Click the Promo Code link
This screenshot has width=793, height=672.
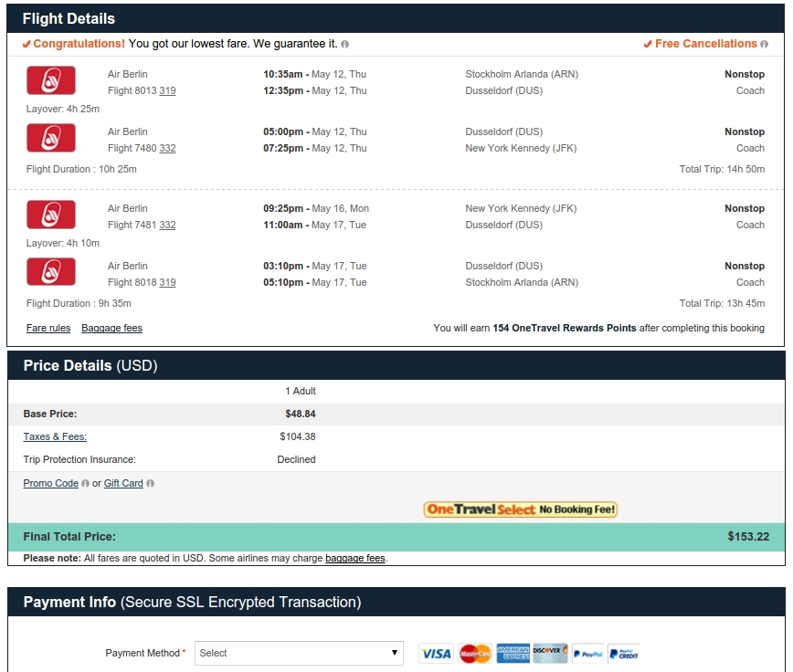tap(50, 484)
